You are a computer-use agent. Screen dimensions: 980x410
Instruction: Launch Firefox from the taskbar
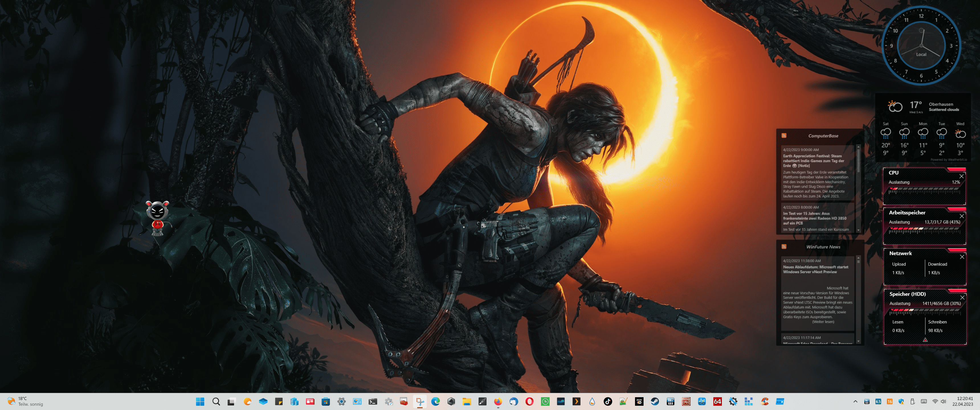[498, 402]
